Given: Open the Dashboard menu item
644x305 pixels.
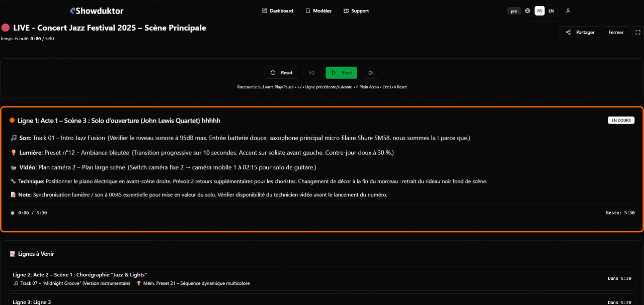Looking at the screenshot, I should tap(278, 11).
